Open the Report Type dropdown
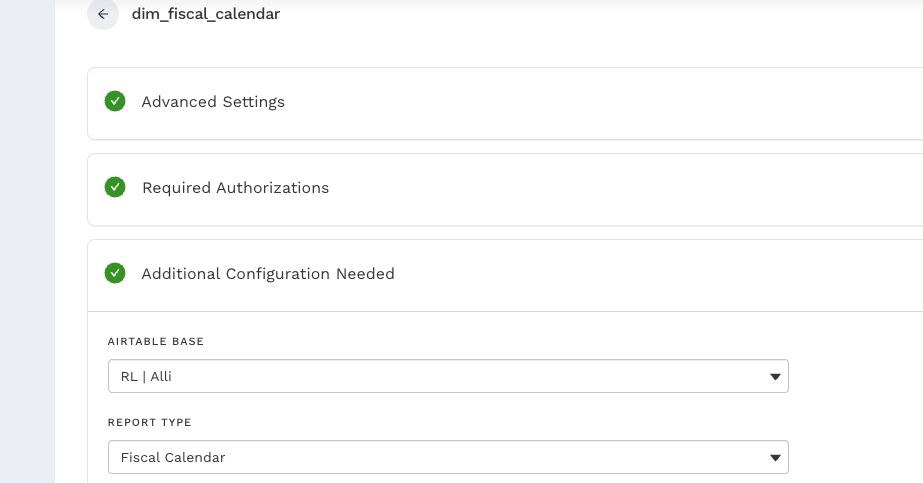The height and width of the screenshot is (483, 923). pos(447,458)
